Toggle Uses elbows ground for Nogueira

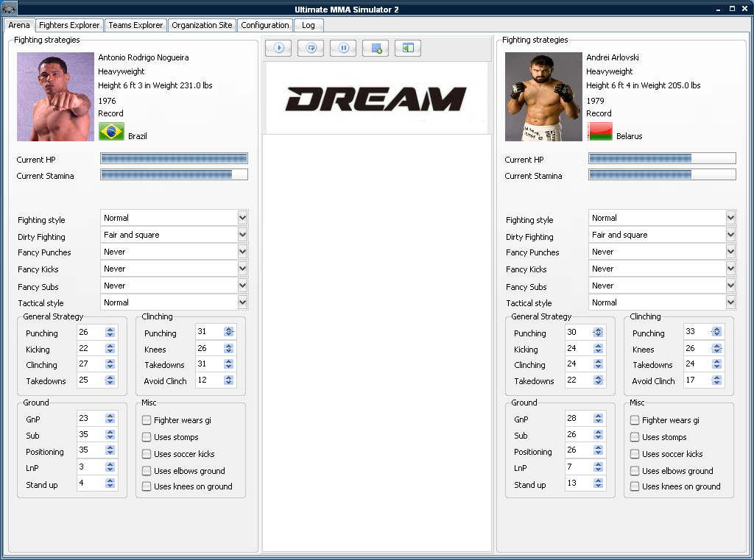(x=147, y=471)
